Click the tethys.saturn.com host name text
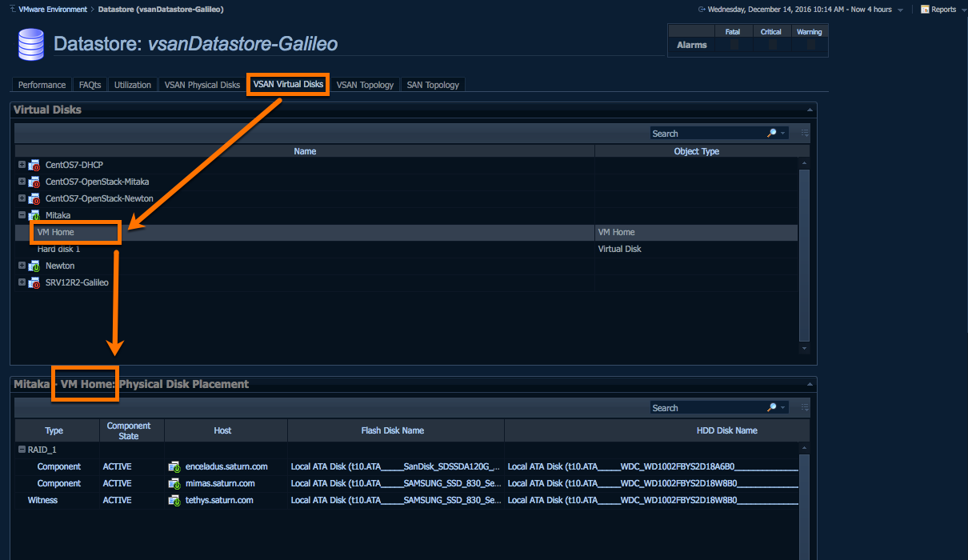968x560 pixels. (219, 500)
